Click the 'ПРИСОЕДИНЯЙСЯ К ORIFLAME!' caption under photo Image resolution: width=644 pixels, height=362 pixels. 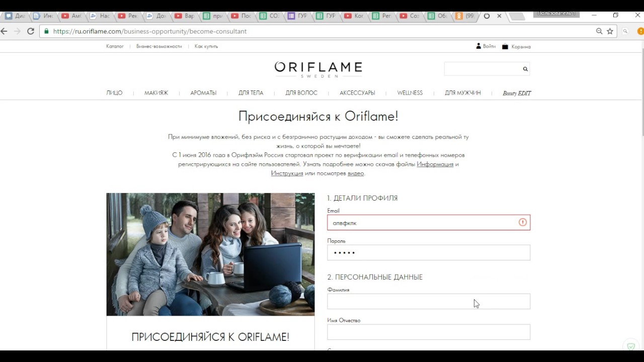click(x=210, y=337)
